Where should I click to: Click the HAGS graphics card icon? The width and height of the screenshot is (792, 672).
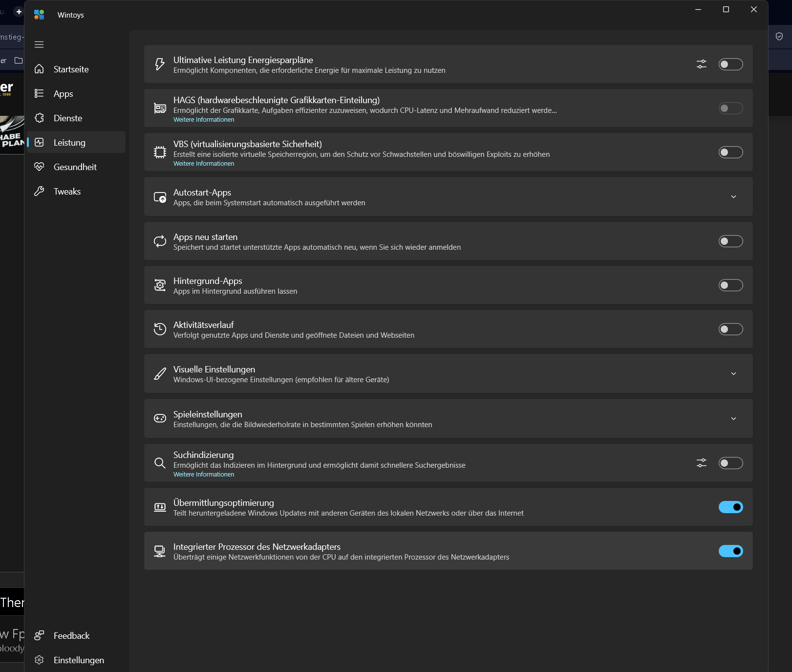160,108
